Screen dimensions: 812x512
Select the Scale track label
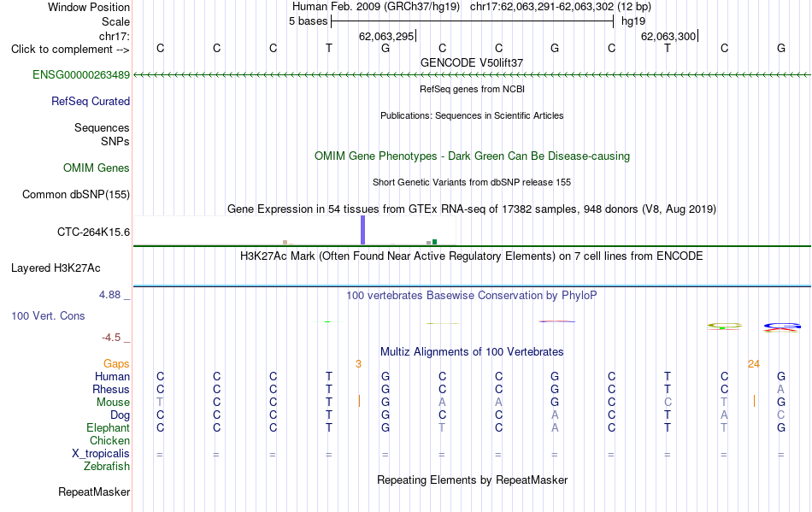pos(115,21)
